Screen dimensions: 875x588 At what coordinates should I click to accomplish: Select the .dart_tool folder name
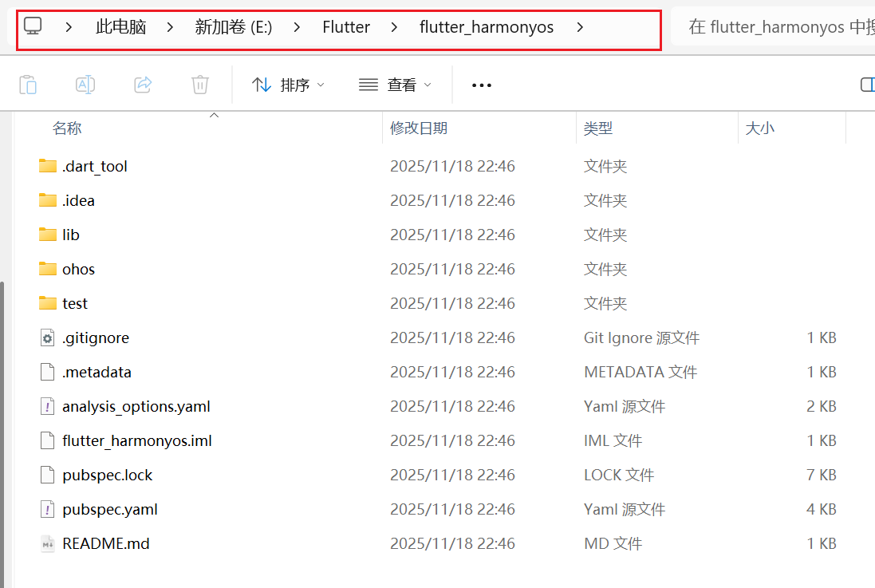(x=95, y=167)
